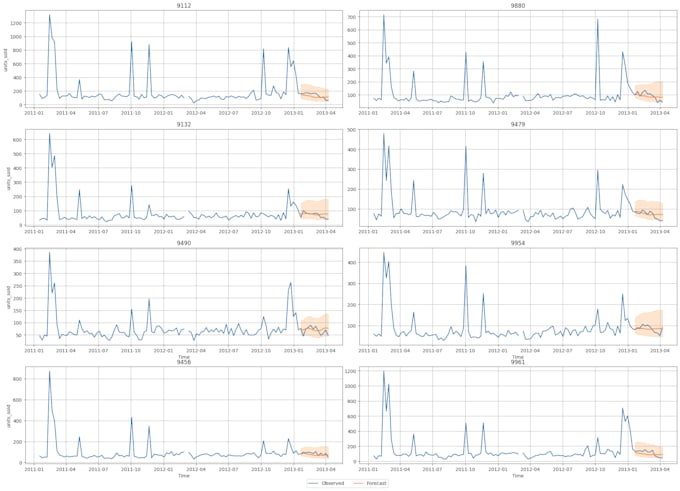Image resolution: width=680 pixels, height=491 pixels.
Task: Click the Observed legend label
Action: coord(333,483)
